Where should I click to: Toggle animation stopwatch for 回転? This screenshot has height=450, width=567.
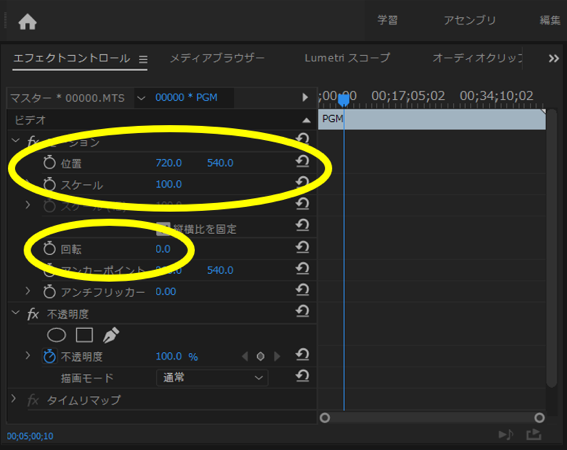point(50,249)
